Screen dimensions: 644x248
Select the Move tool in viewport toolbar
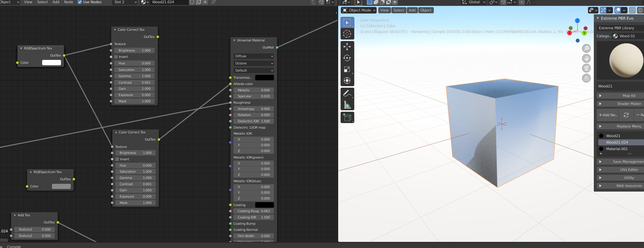click(347, 47)
